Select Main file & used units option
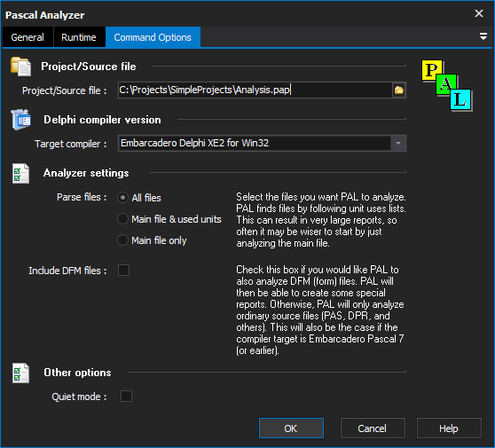 (x=122, y=219)
